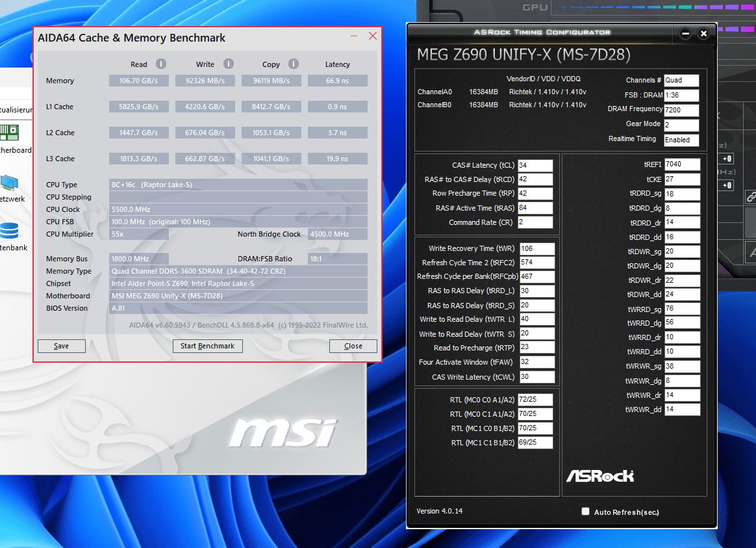Click the Write Recovery Time (tWR) field

537,248
